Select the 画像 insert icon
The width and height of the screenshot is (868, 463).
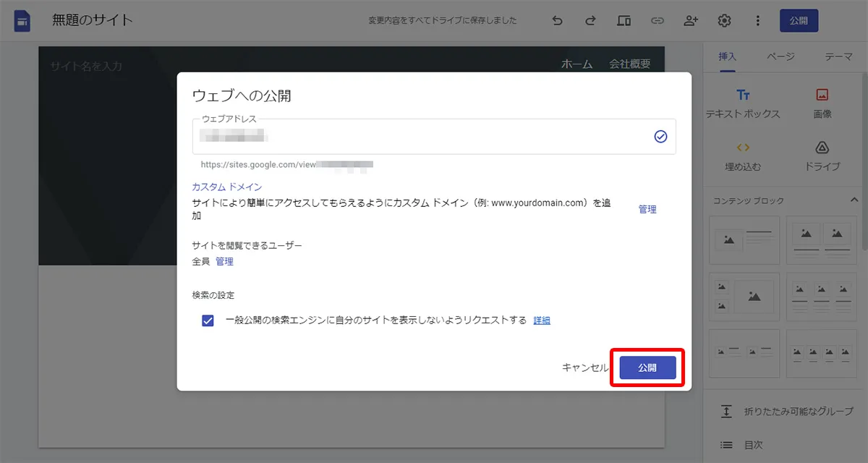(822, 95)
